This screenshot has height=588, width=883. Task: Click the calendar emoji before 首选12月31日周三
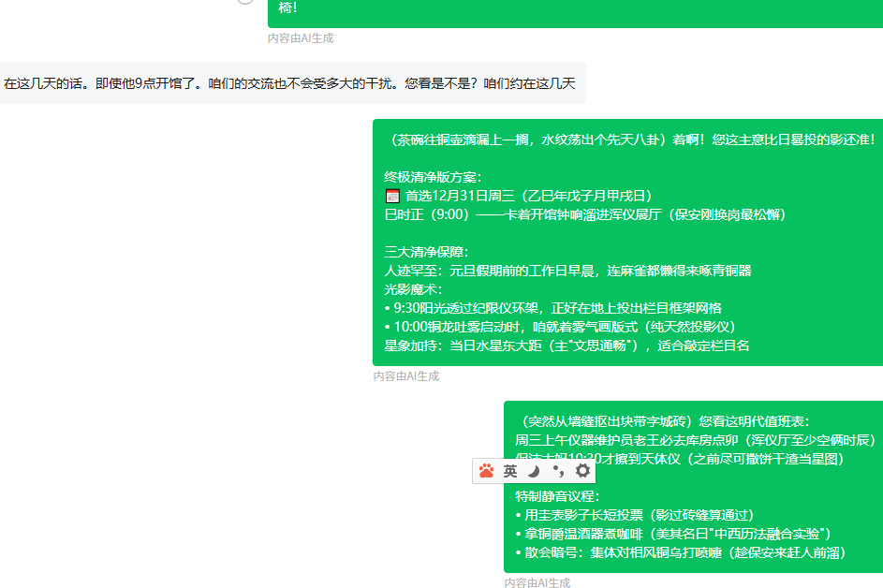tap(392, 196)
